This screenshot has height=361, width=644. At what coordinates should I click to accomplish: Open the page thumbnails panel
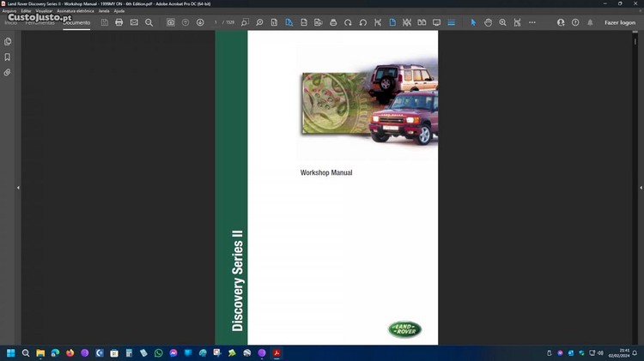8,41
